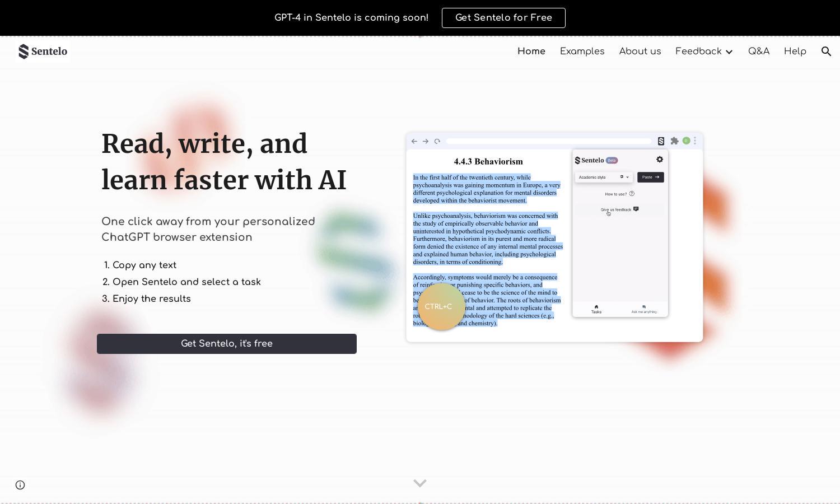Click 'Open Sentelo and select a task' item

coord(186,282)
